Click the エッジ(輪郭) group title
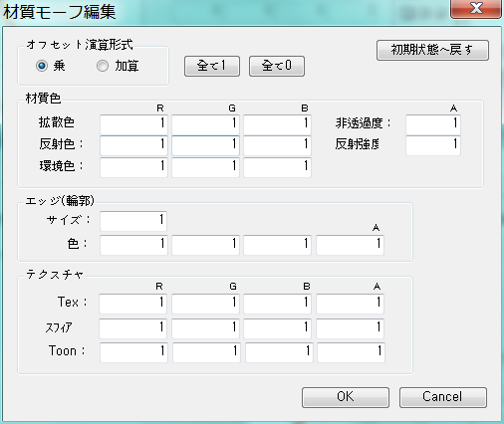Image resolution: width=504 pixels, height=424 pixels. [60, 200]
